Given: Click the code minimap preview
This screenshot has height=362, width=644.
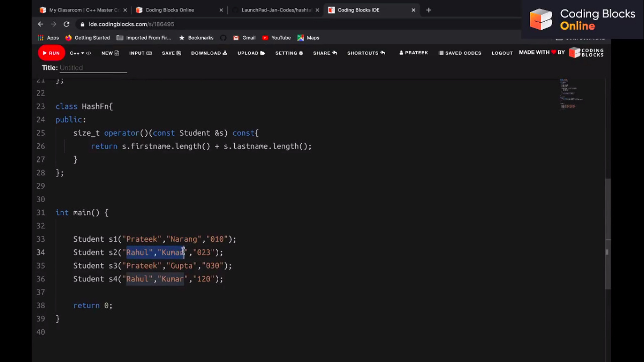Looking at the screenshot, I should [570, 94].
